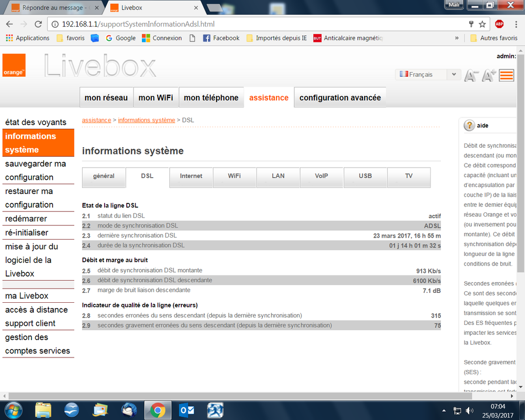Viewport: 525px width, 420px height.
Task: Open the mon téléphone tab
Action: [211, 97]
